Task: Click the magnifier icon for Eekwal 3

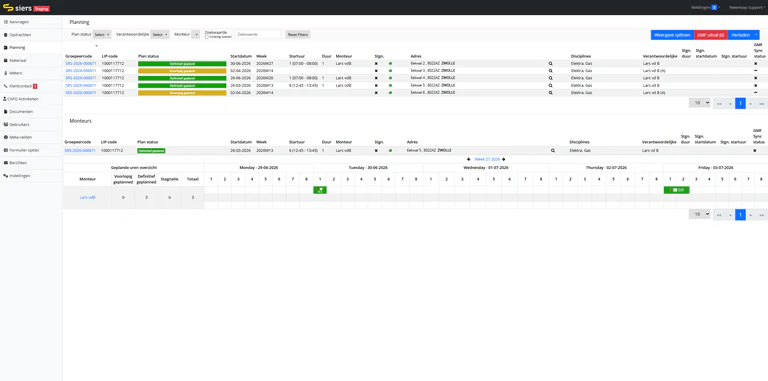Action: [x=551, y=71]
